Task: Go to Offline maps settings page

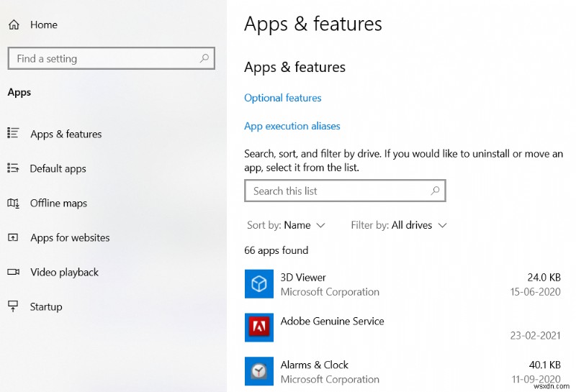Action: pos(58,203)
